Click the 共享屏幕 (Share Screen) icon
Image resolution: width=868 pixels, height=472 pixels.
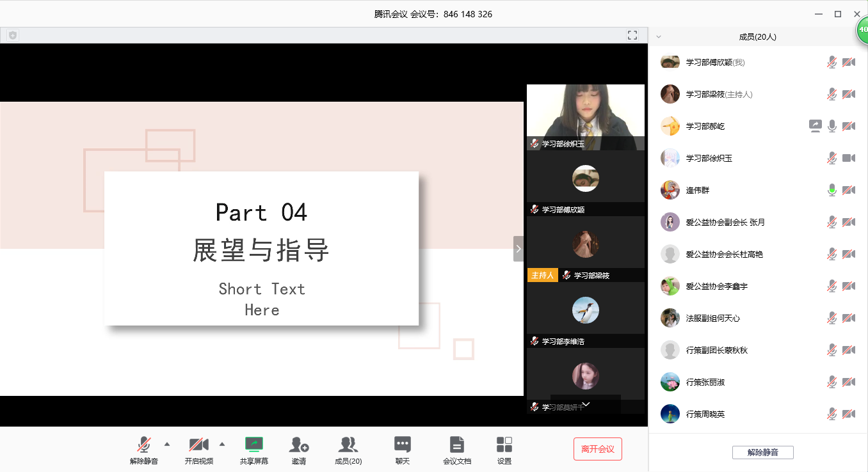point(254,444)
